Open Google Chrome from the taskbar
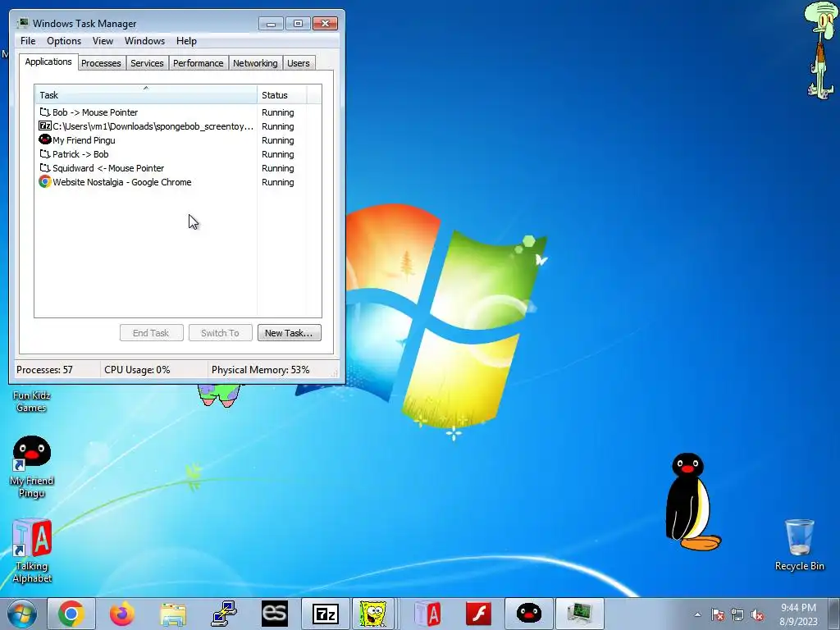The image size is (840, 630). coord(71,614)
